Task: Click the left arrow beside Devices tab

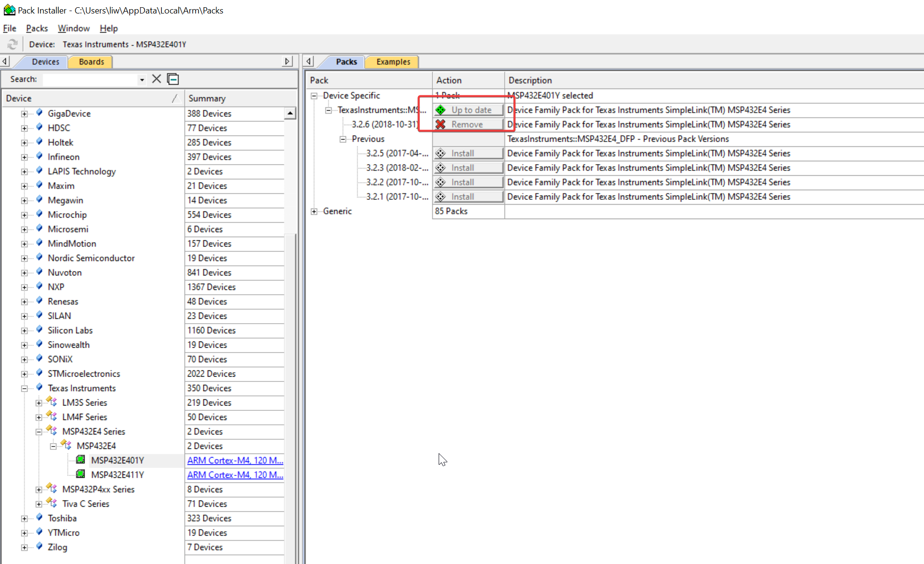Action: coord(5,61)
